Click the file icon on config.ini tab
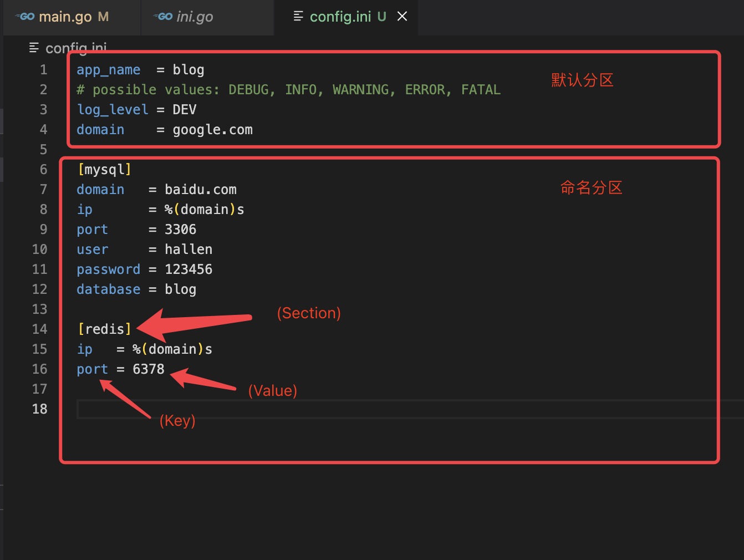 (298, 17)
